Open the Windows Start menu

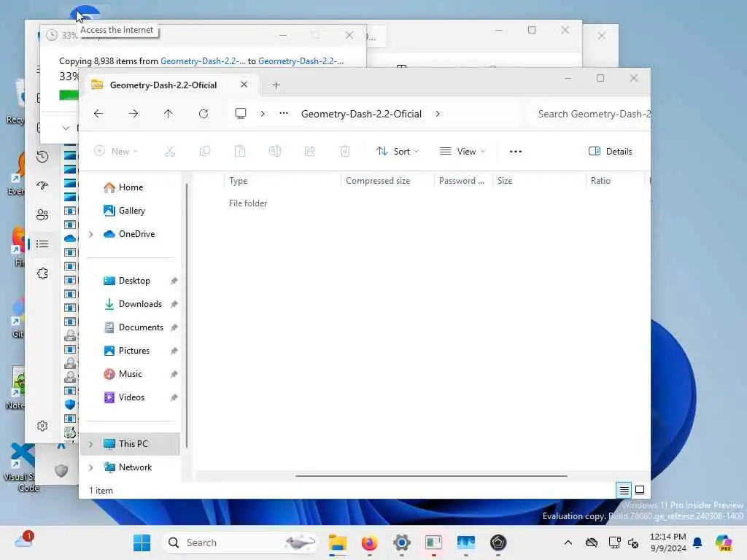point(142,542)
